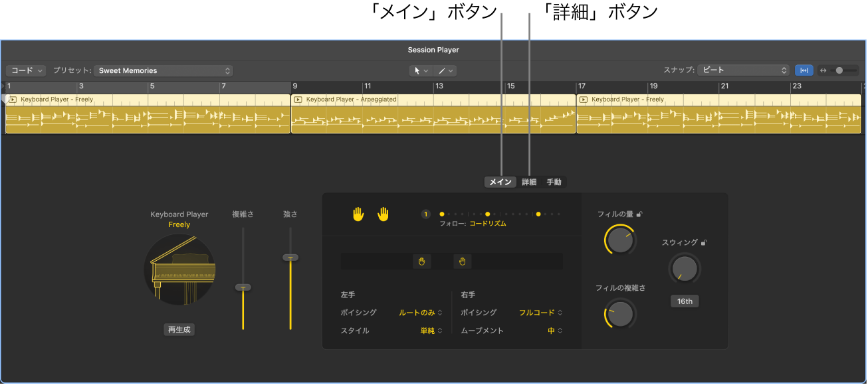Viewport: 868px width, 385px height.
Task: Toggle the blue snap-to-value button next to スナップ
Action: [804, 70]
